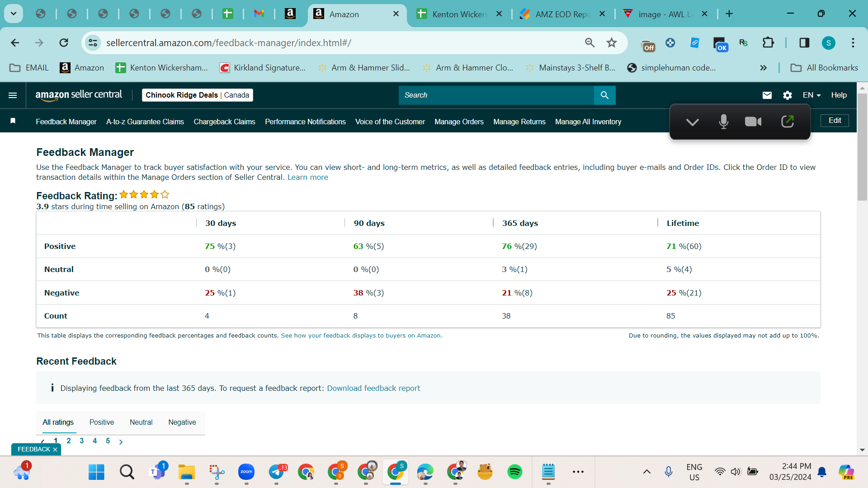
Task: Open the Chrome extensions puzzle icon
Action: [768, 43]
